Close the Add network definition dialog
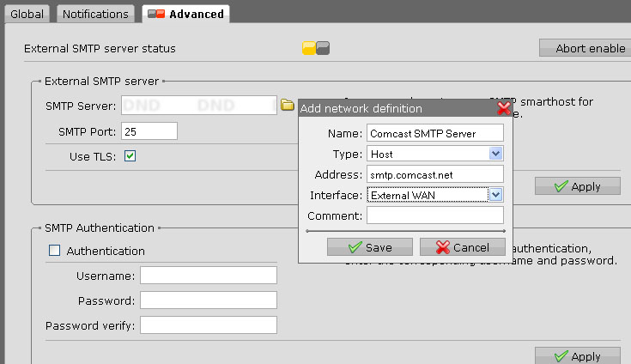 [504, 108]
